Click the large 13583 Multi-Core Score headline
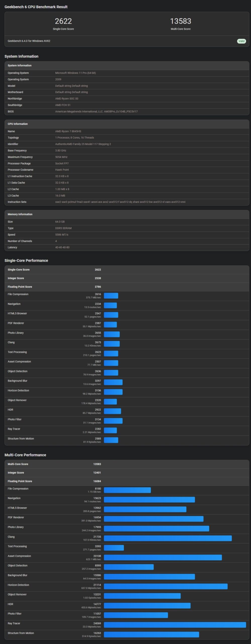251x644 pixels. pos(180,21)
